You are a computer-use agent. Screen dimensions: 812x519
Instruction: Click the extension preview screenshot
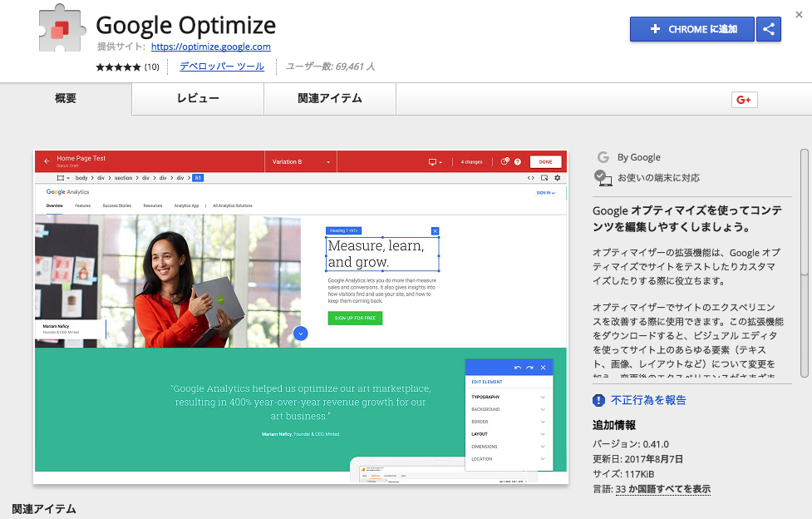[x=301, y=317]
